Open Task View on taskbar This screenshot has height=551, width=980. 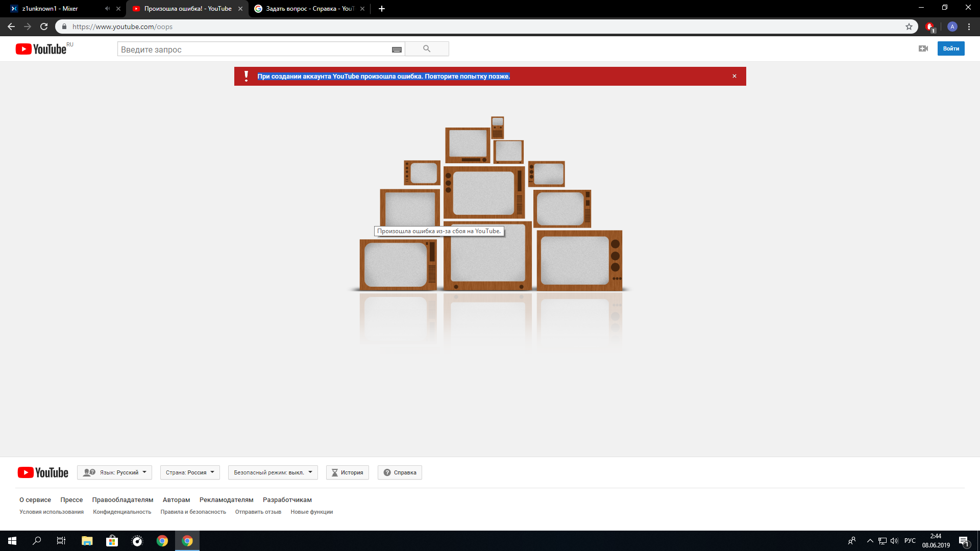(x=61, y=541)
